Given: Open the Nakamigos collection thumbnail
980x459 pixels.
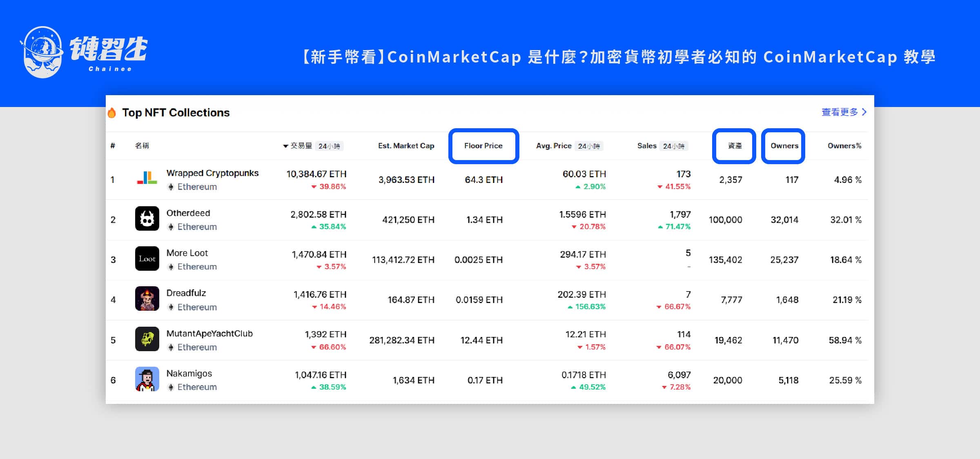Looking at the screenshot, I should (x=147, y=379).
